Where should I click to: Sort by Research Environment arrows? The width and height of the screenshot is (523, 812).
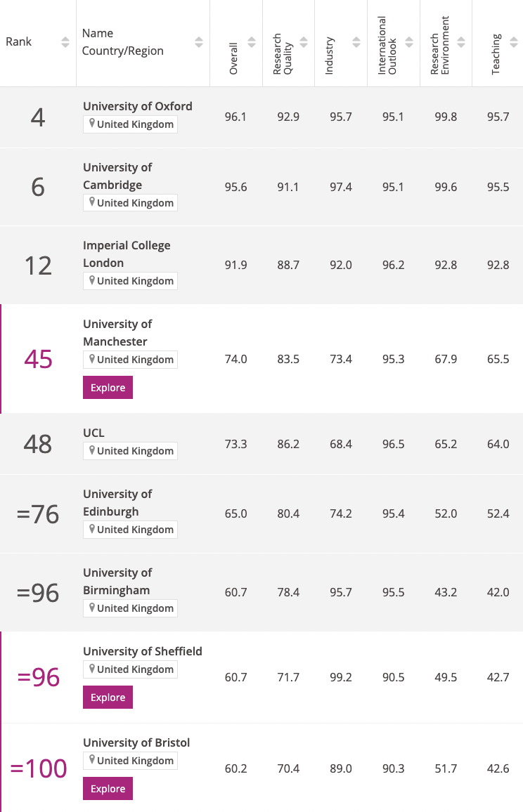pos(461,42)
